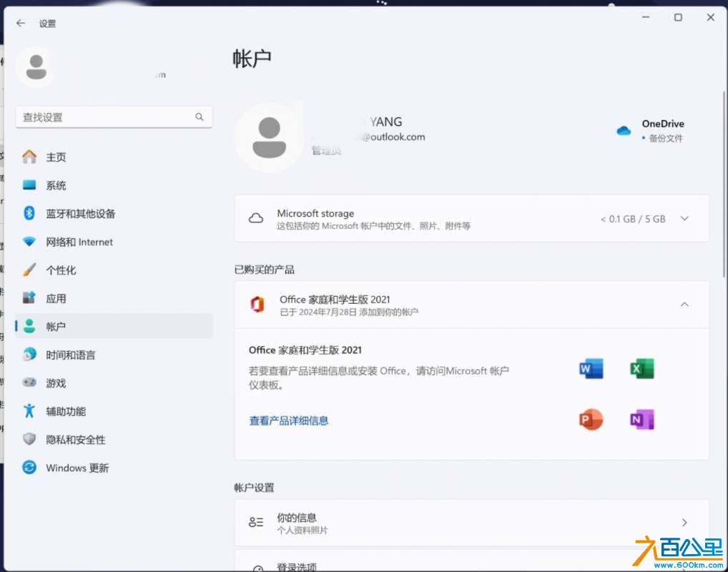
Task: Click the paintbrush icon beside 个性化
Action: click(x=29, y=270)
